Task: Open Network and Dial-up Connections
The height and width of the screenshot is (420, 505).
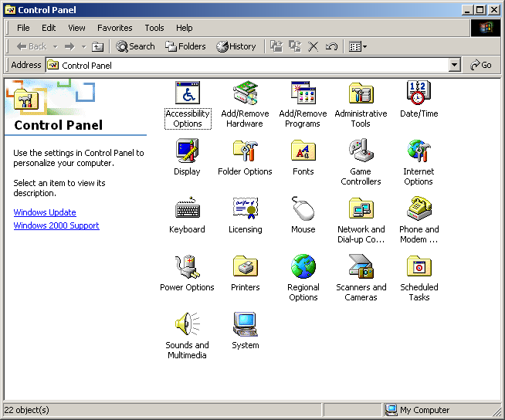Action: pos(361,208)
